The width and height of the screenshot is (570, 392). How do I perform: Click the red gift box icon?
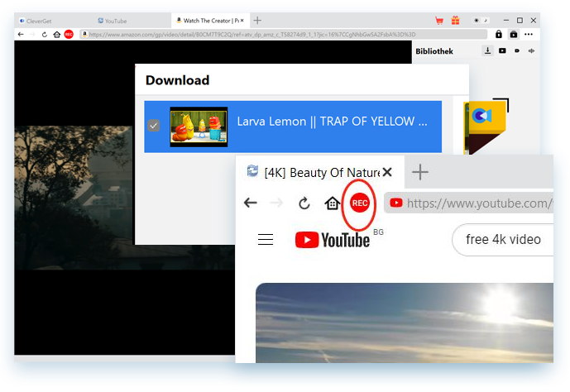coord(456,21)
